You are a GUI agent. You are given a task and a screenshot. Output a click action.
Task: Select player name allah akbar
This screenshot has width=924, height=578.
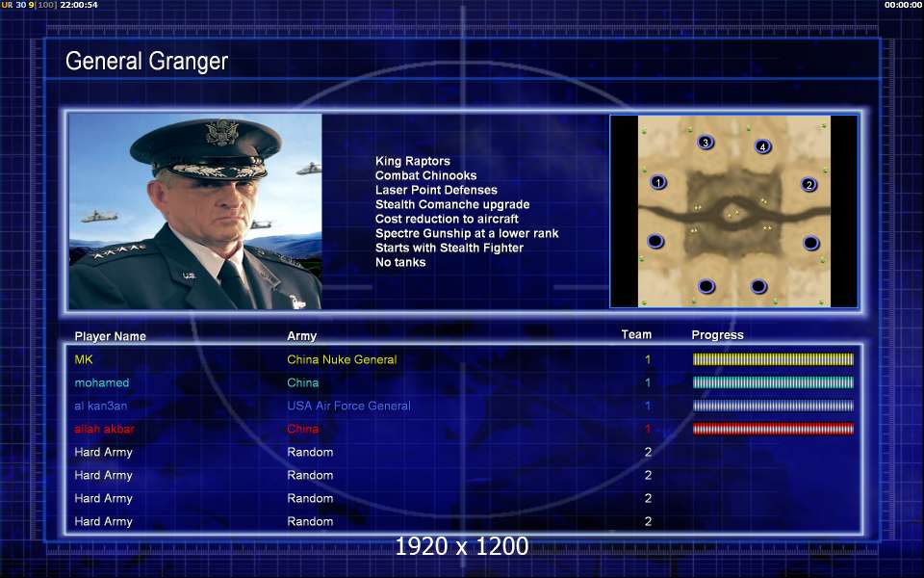click(104, 429)
